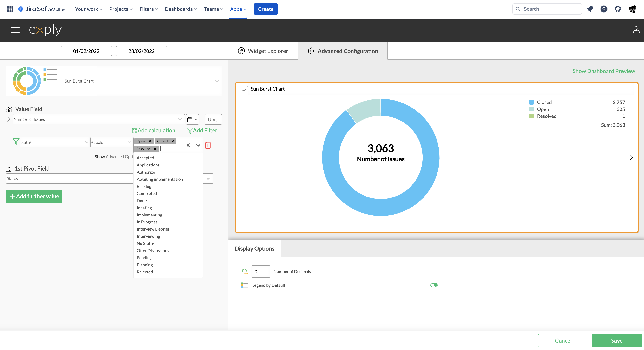Viewport: 644px width, 350px height.
Task: Expand the Sun Burst Chart widget type dropdown
Action: tap(216, 81)
